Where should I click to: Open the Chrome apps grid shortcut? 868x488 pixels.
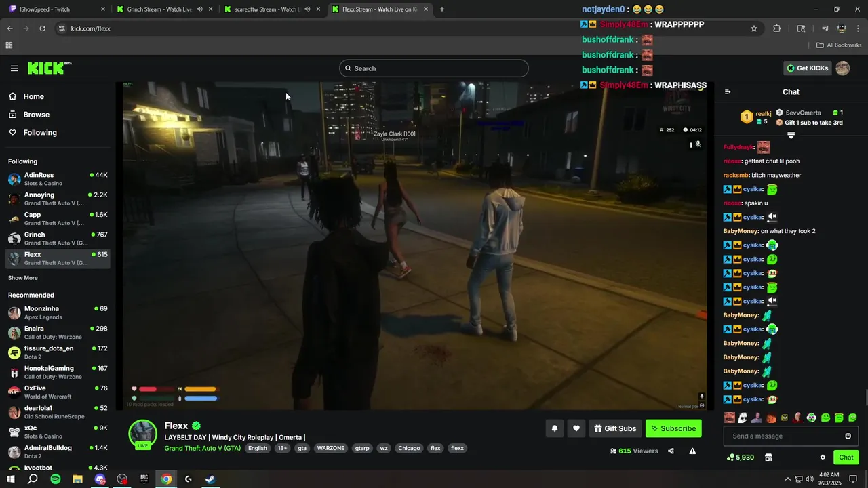[x=9, y=45]
